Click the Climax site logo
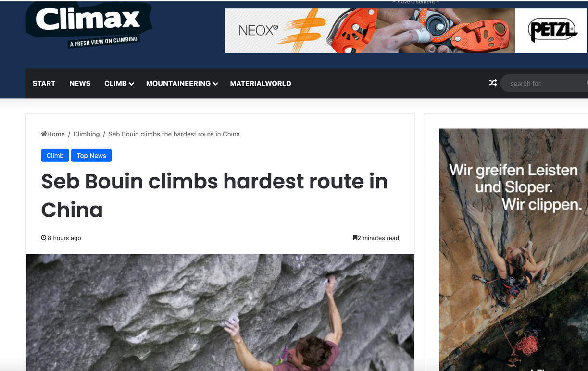The width and height of the screenshot is (588, 371). [89, 25]
